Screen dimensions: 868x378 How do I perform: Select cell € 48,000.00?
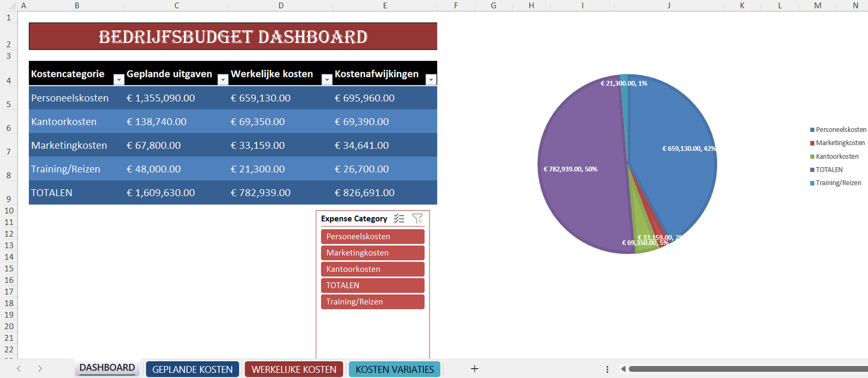tap(177, 169)
